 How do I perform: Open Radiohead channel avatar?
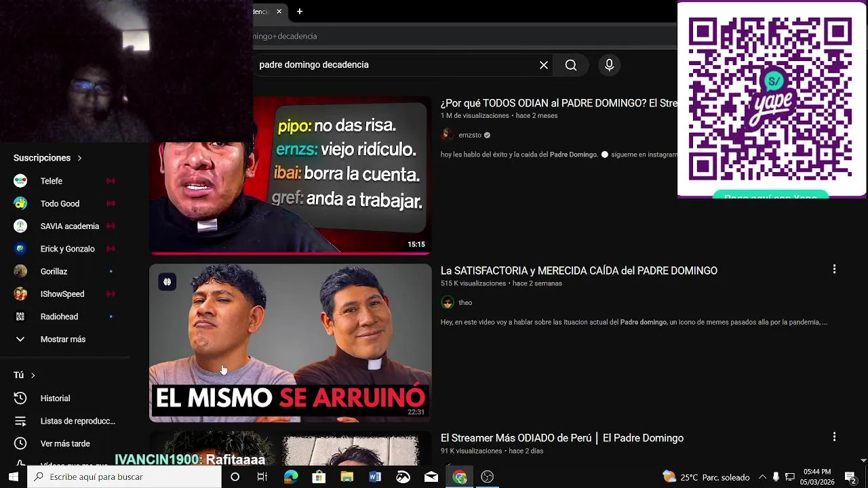20,317
